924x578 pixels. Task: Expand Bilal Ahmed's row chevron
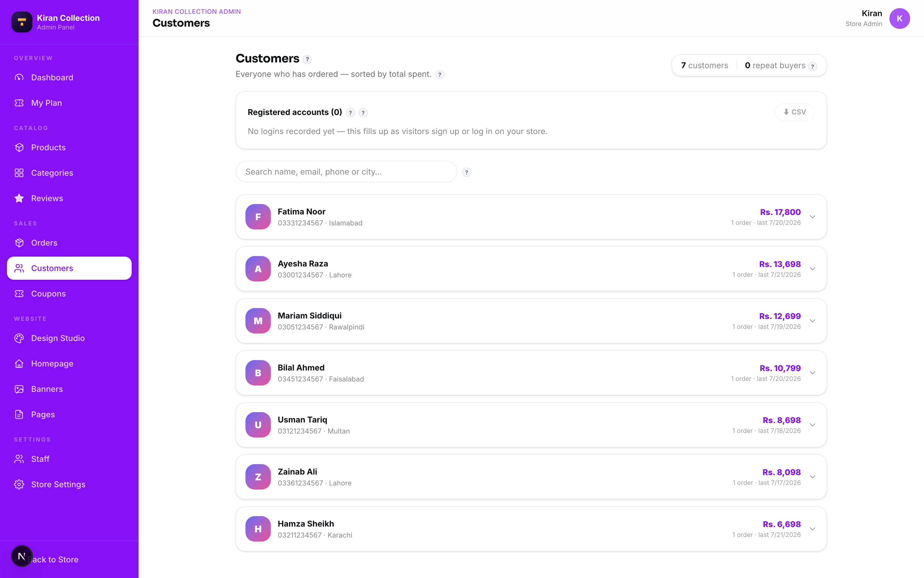(x=813, y=373)
